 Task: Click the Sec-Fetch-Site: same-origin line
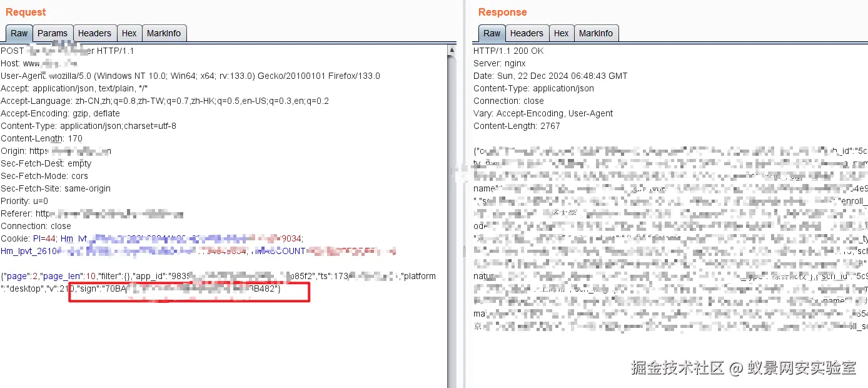(56, 188)
